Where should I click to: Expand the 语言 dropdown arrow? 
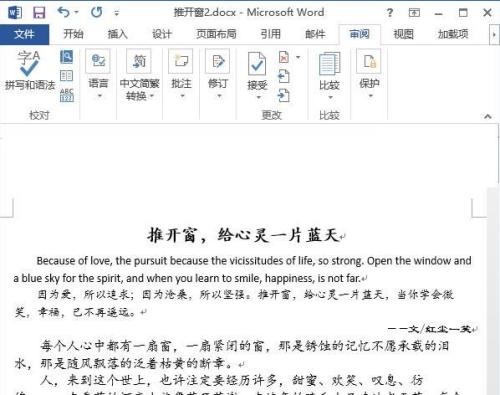point(99,96)
